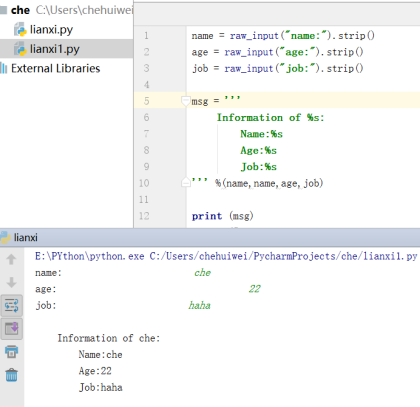The image size is (420, 407).
Task: Click the che project folder icon
Action: (3, 10)
